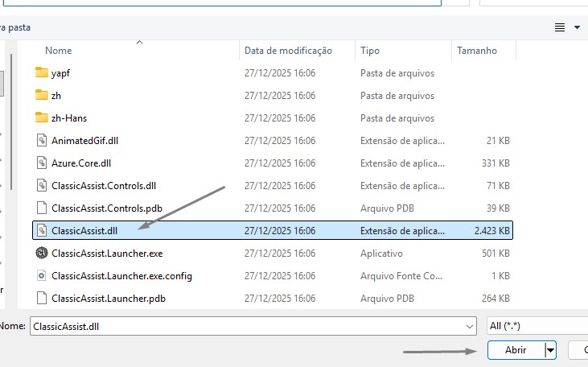Viewport: 588px width, 367px height.
Task: Click the zh folder icon
Action: pyautogui.click(x=43, y=95)
